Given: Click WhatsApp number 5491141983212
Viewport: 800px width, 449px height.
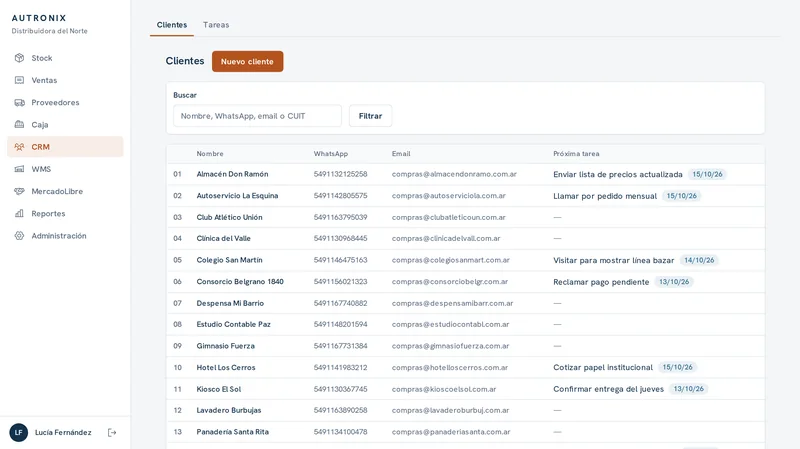Looking at the screenshot, I should coord(340,367).
